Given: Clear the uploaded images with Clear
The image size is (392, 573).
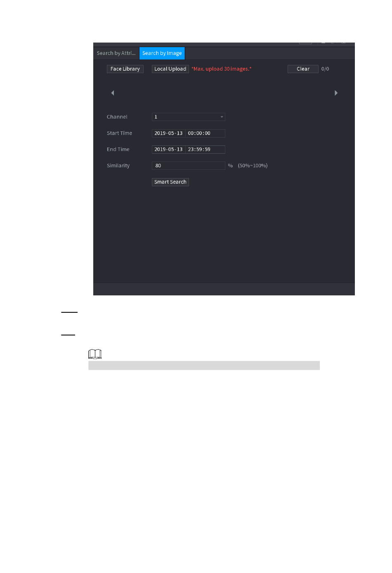Looking at the screenshot, I should (303, 69).
